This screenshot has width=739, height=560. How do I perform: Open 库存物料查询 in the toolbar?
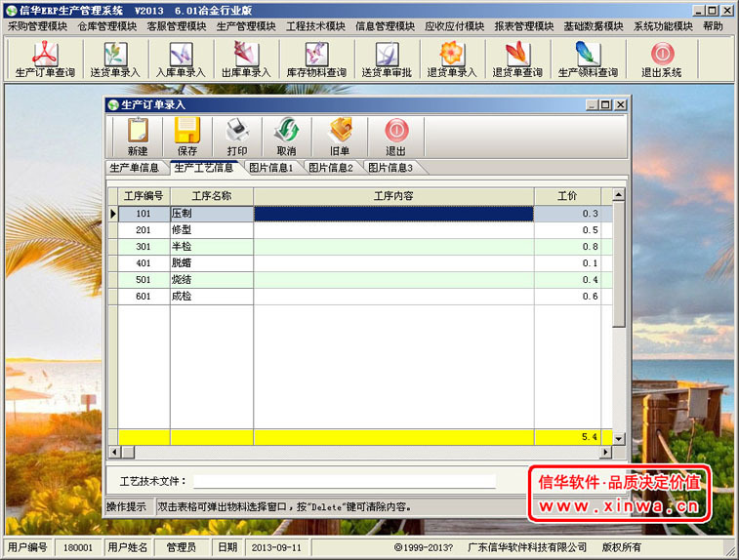pyautogui.click(x=315, y=59)
